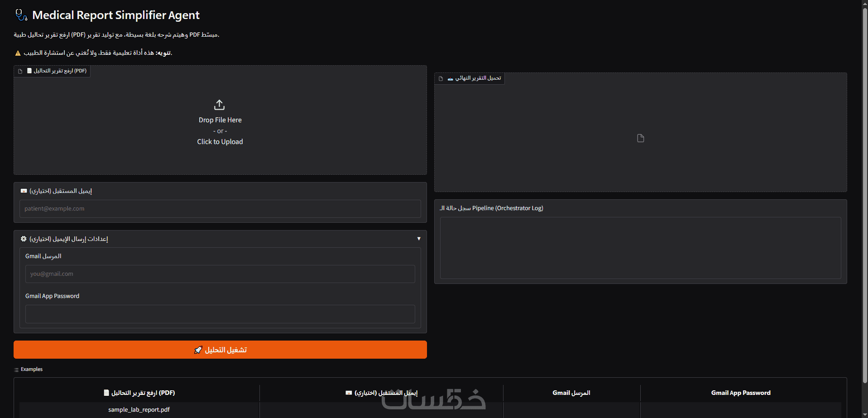Click the warning triangle icon in disclaimer

[x=18, y=53]
